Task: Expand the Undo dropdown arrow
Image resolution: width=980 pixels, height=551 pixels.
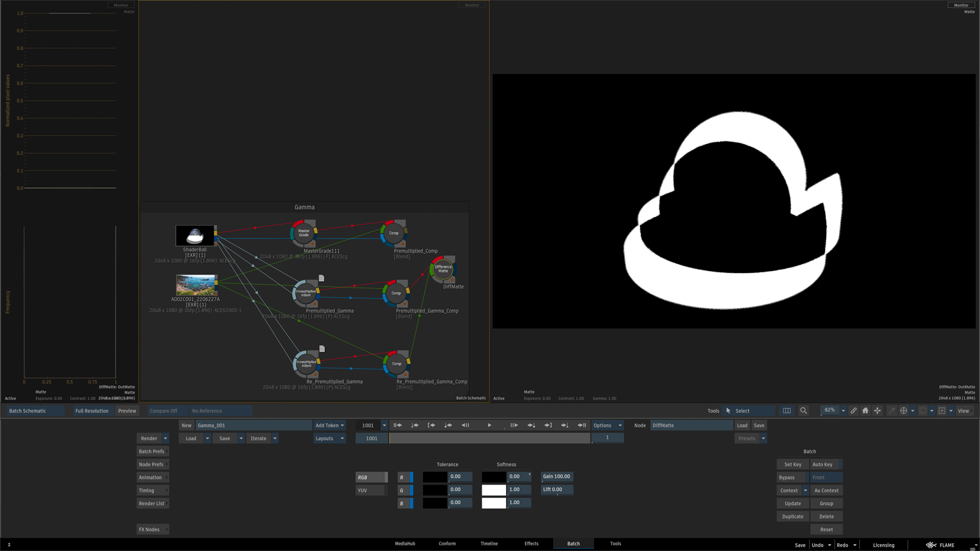Action: 829,545
